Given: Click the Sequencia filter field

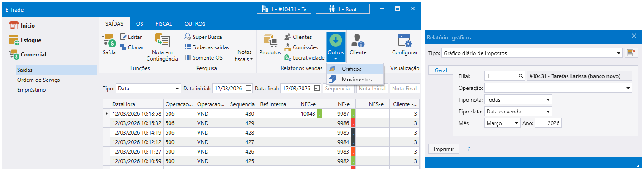Looking at the screenshot, I should [339, 88].
